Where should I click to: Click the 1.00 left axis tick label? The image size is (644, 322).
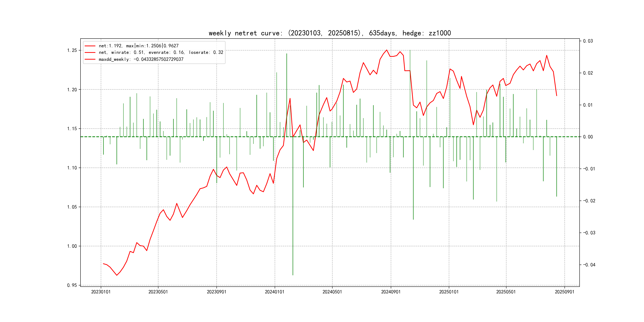tap(72, 246)
